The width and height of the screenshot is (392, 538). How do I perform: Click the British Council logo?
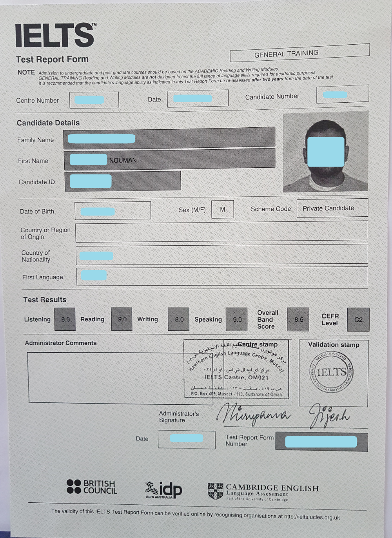click(x=92, y=487)
